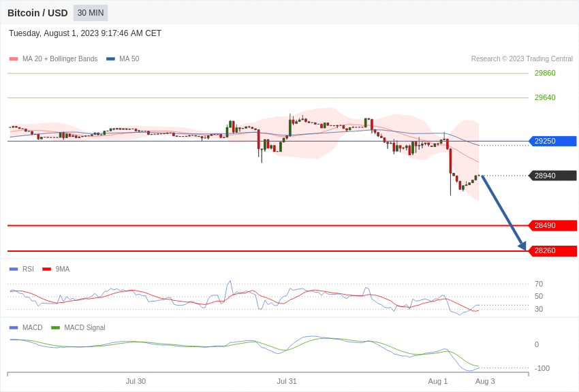Click the red 28490 support price tag
Screen dimensions: 579x392
click(x=553, y=225)
